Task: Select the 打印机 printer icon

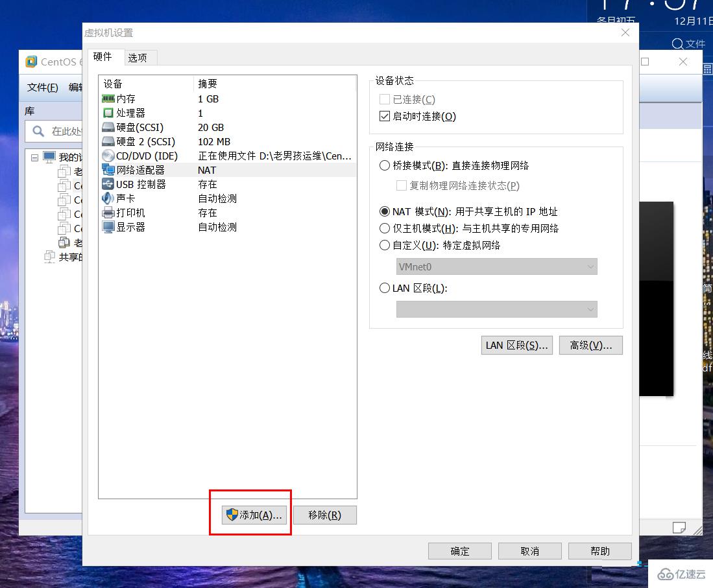Action: [x=108, y=213]
